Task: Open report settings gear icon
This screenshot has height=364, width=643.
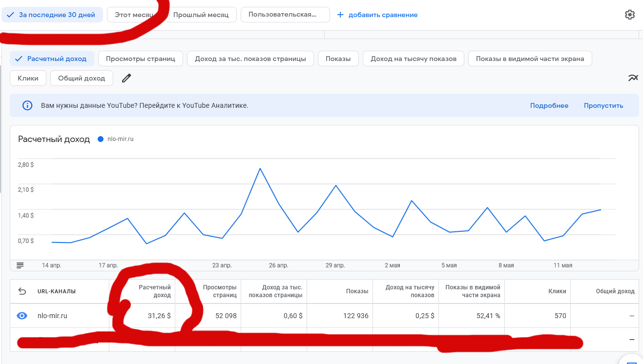Action: click(x=630, y=15)
